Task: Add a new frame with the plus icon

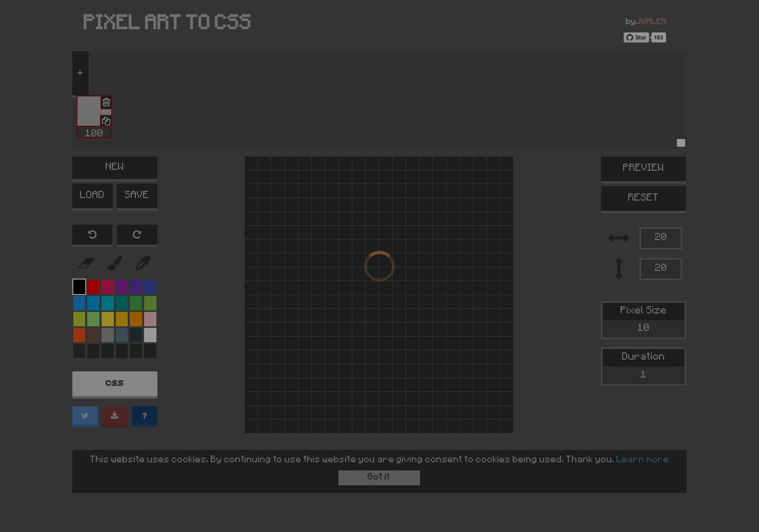Action: coord(81,72)
